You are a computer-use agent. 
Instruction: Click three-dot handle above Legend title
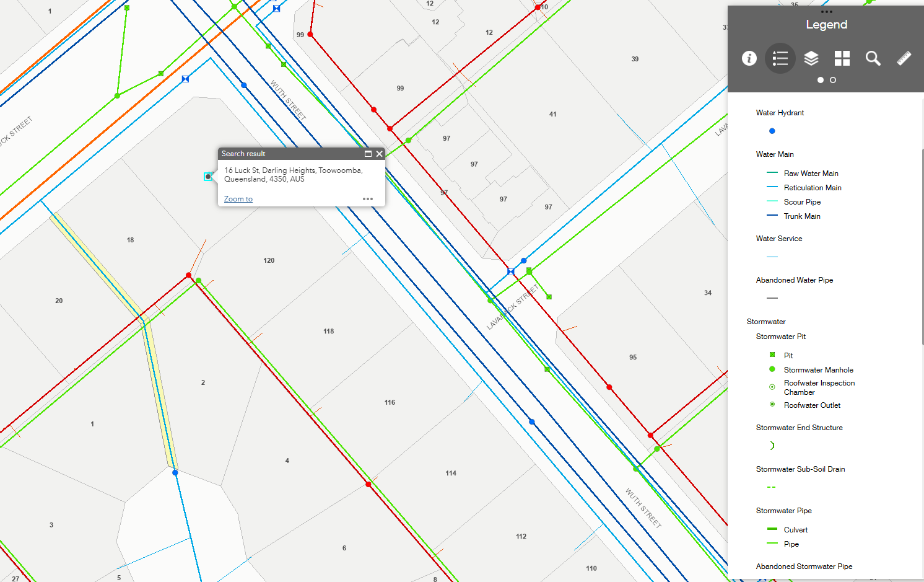[x=826, y=12]
